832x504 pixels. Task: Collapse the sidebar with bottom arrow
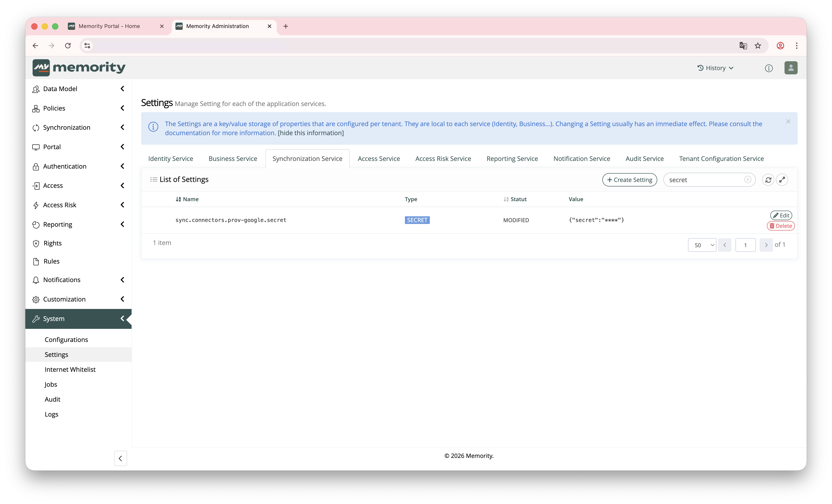(120, 458)
